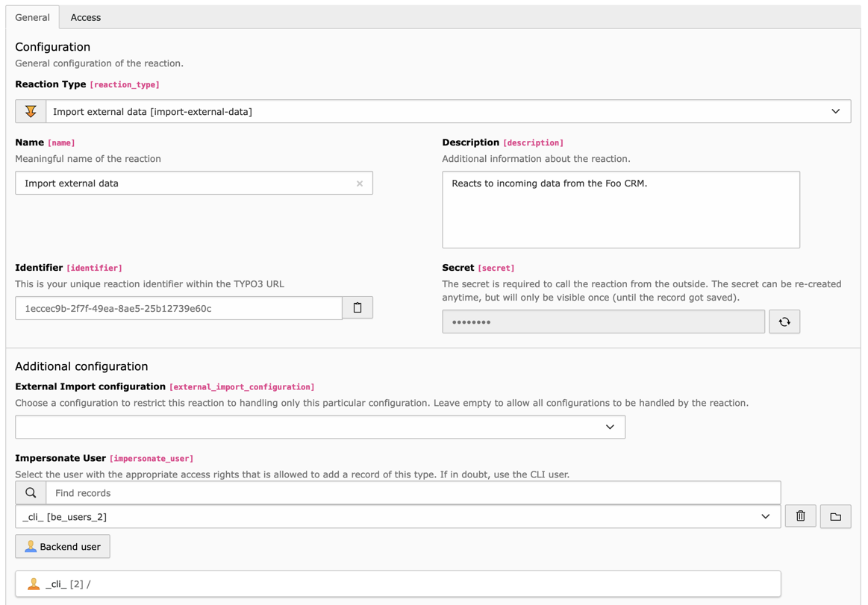The image size is (868, 605).
Task: Click the search magnifier icon for records
Action: click(31, 493)
